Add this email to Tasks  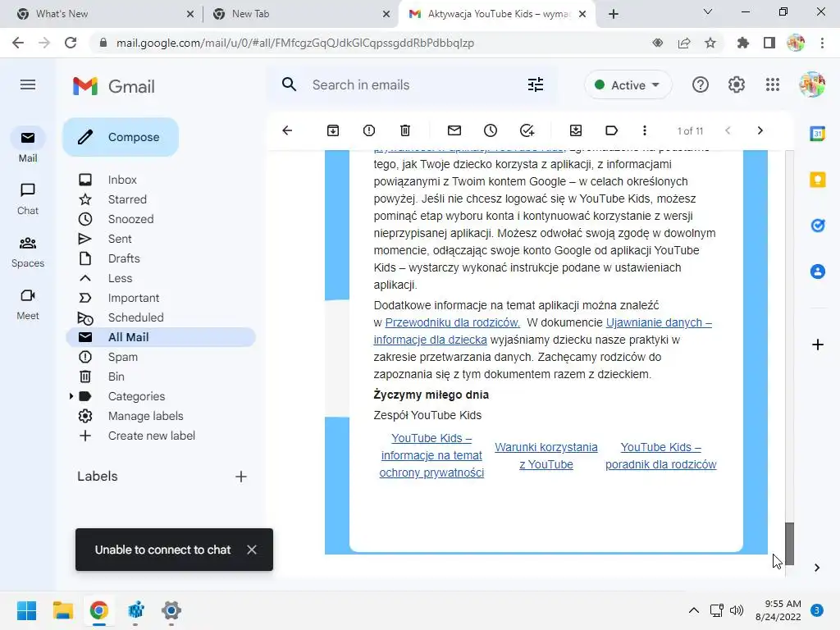(x=527, y=130)
